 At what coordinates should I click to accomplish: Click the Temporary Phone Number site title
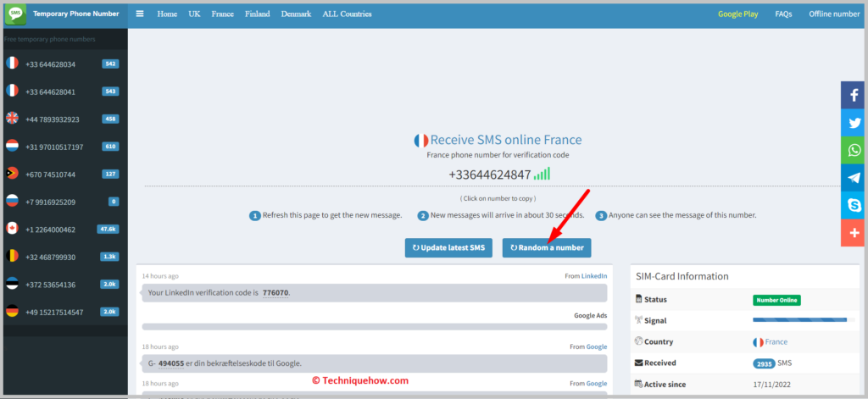click(75, 14)
